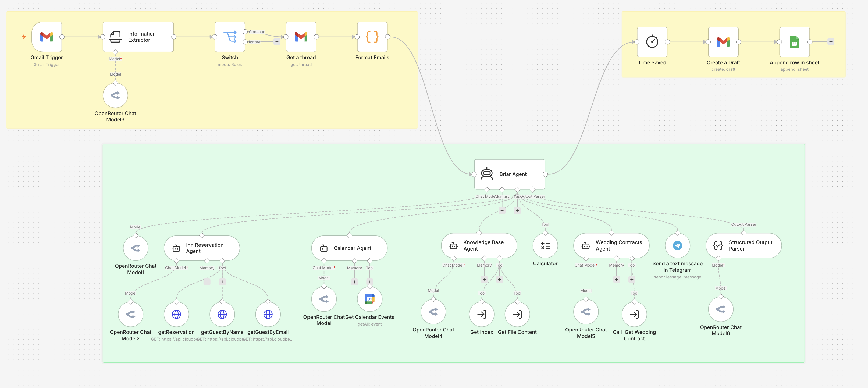Add memory to Knowledge Base Agent
The height and width of the screenshot is (388, 868).
tap(484, 280)
